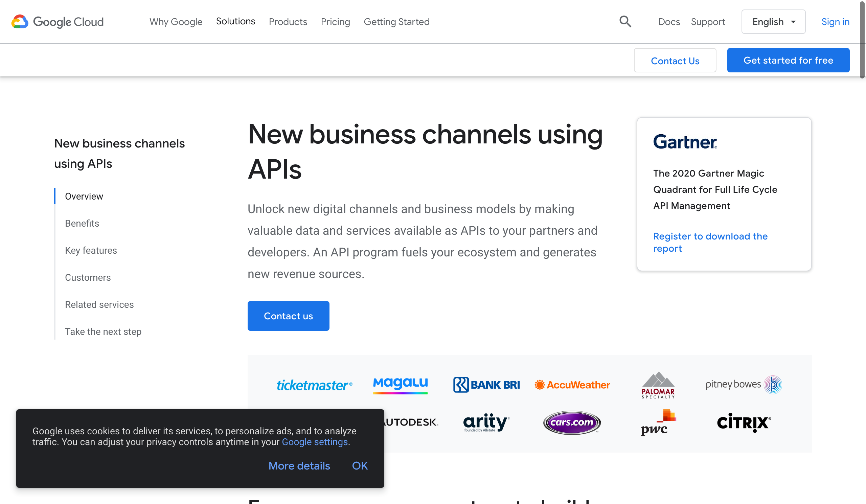866x504 pixels.
Task: Open the Why Google menu
Action: pos(176,22)
